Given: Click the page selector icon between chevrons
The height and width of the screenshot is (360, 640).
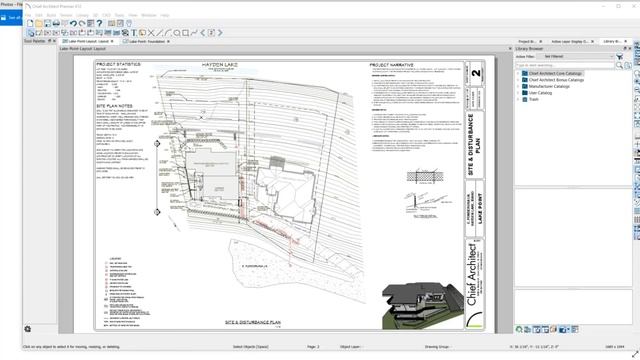Looking at the screenshot, I should [211, 33].
